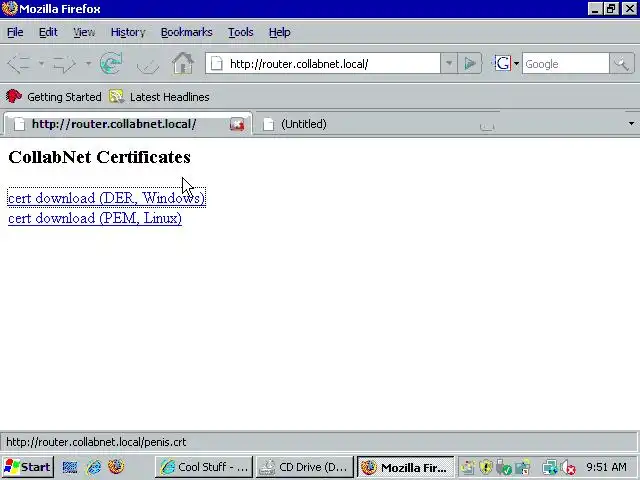Click cert download (PEM, Linux) link
The height and width of the screenshot is (480, 640).
(95, 218)
